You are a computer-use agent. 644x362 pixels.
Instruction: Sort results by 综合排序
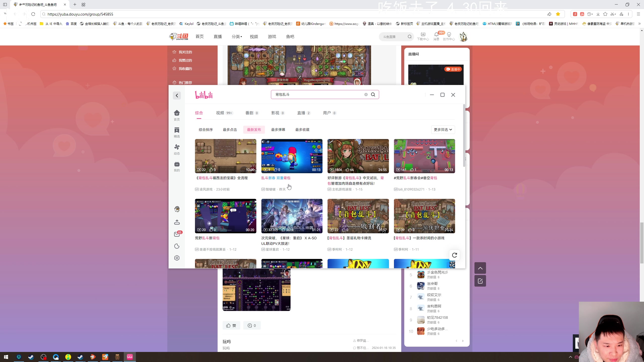point(206,130)
